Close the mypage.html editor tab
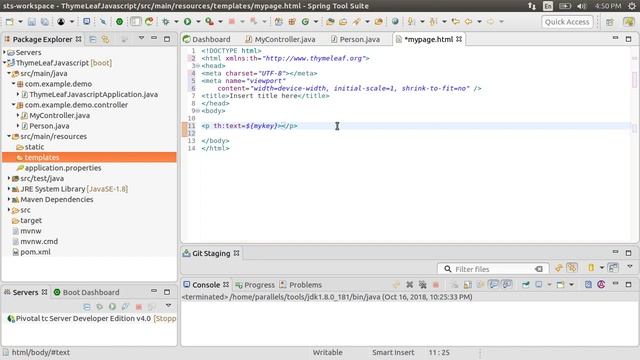 click(x=459, y=39)
